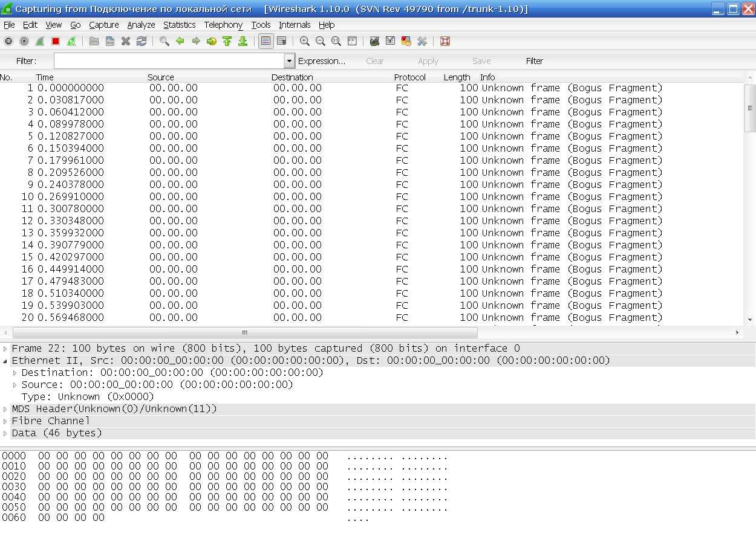Click the Expression... button
Viewport: 756px width, 539px height.
pos(322,61)
